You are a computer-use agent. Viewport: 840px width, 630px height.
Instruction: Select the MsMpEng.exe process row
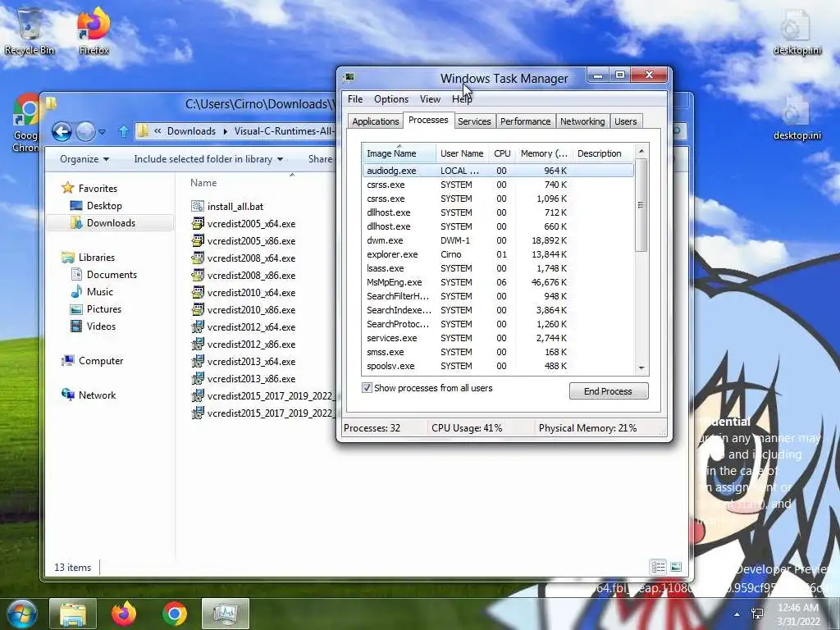click(498, 282)
